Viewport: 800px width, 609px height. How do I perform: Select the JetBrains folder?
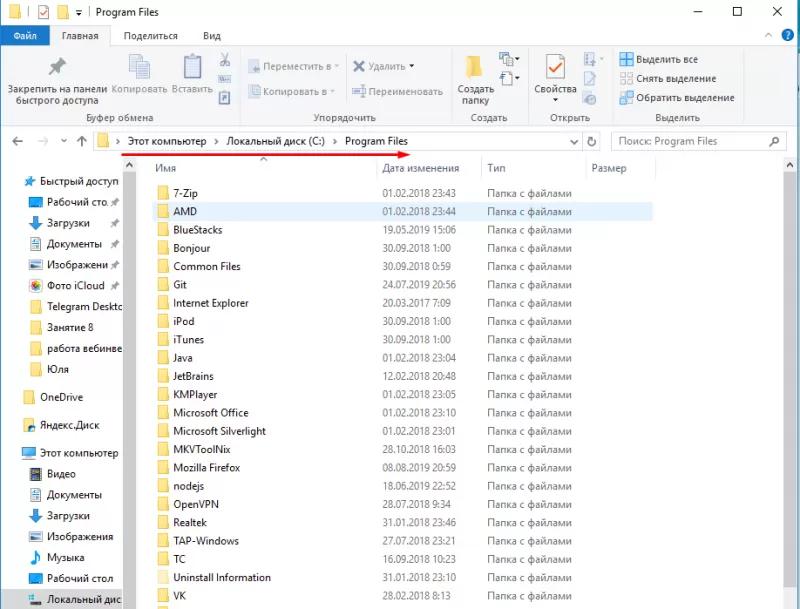pos(402,376)
